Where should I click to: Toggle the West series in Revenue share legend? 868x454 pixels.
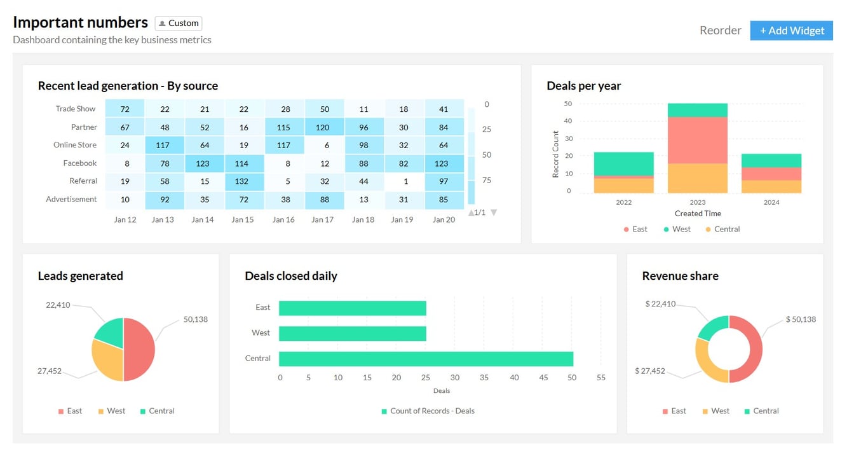[x=705, y=411]
